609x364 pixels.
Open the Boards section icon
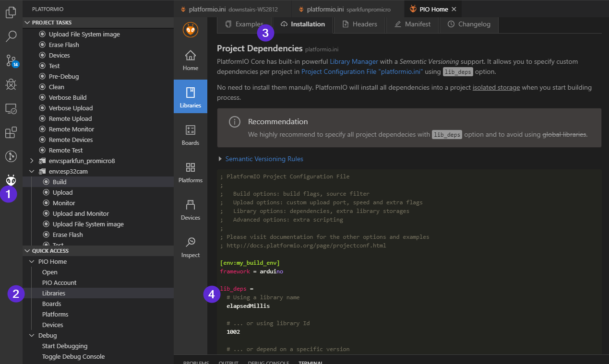[190, 133]
